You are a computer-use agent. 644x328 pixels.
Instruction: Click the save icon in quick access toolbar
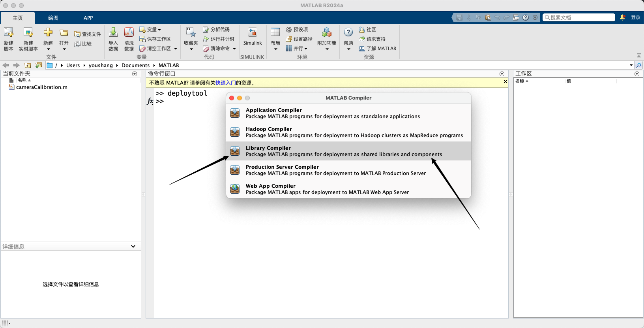click(x=459, y=17)
